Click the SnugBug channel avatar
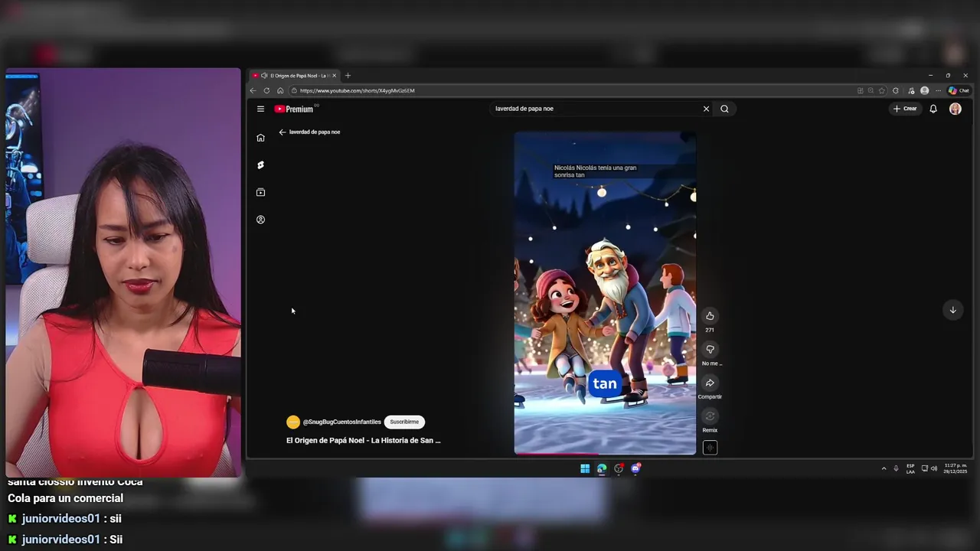980x551 pixels. [293, 422]
